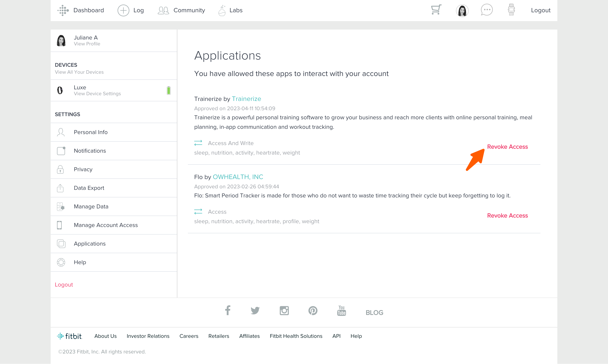Click View Profile link
This screenshot has width=608, height=364.
pos(87,44)
